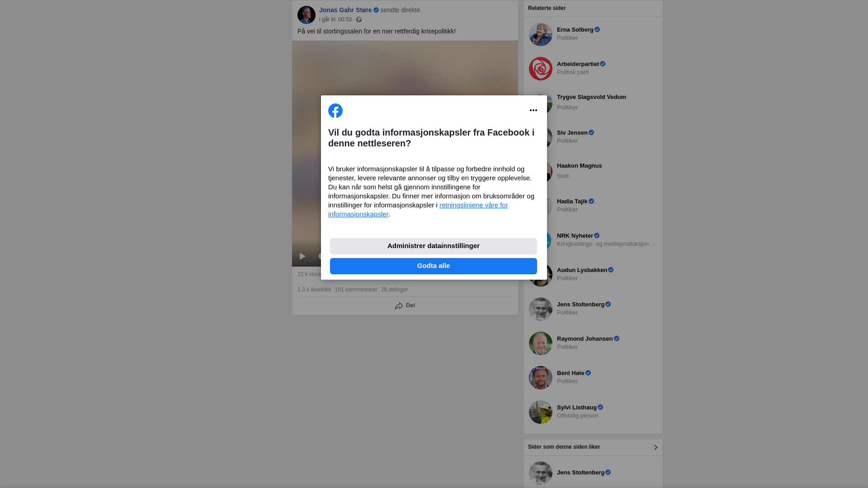Screen dimensions: 868x488
Task: Accept all cookies with Godta alle
Action: tap(434, 266)
